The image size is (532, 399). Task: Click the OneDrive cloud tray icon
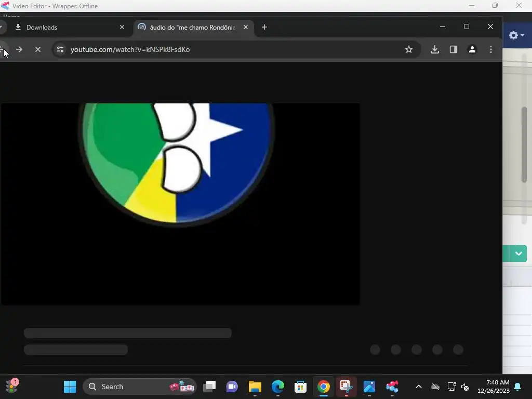pos(435,387)
